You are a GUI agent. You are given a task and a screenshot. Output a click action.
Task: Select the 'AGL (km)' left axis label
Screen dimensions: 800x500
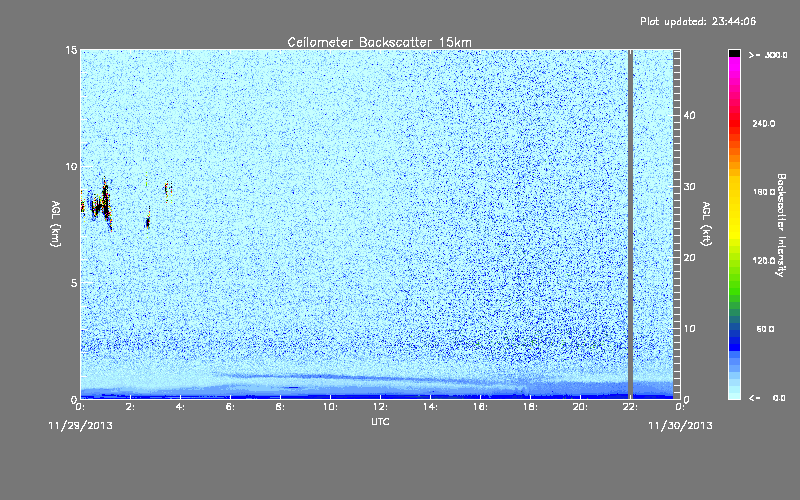tap(56, 224)
